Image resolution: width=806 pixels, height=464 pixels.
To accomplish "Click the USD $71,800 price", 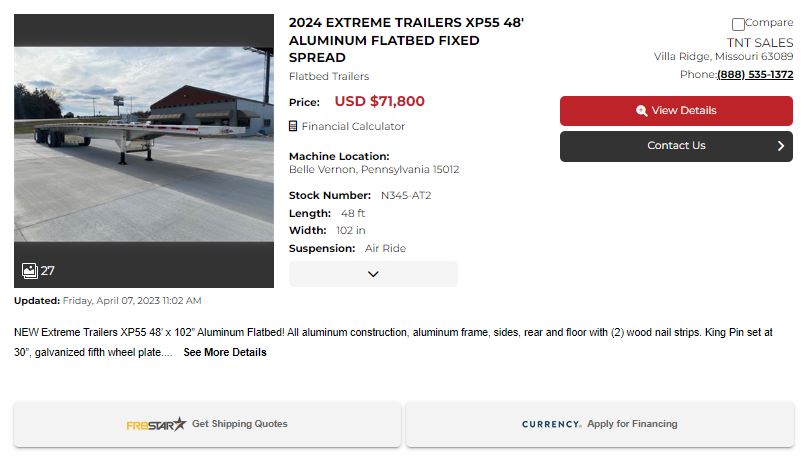I will [x=379, y=101].
